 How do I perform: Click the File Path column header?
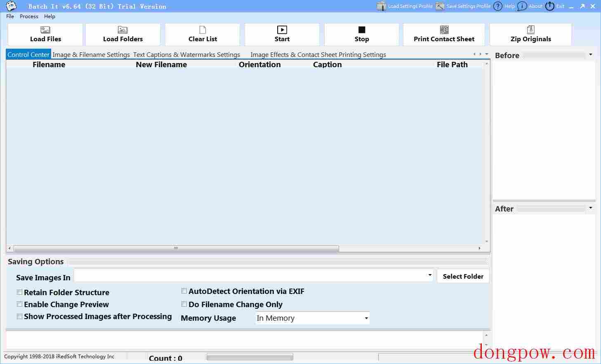pyautogui.click(x=452, y=65)
